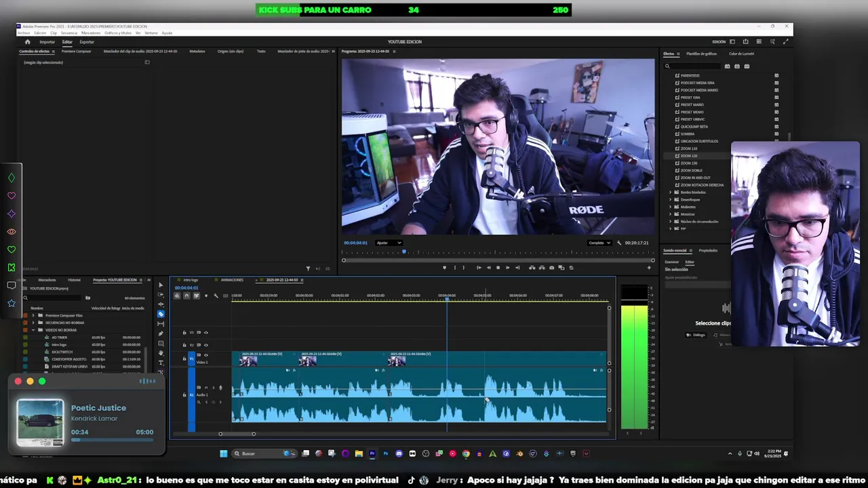Open the workspaces panel icon
This screenshot has width=868, height=488.
pyautogui.click(x=732, y=41)
